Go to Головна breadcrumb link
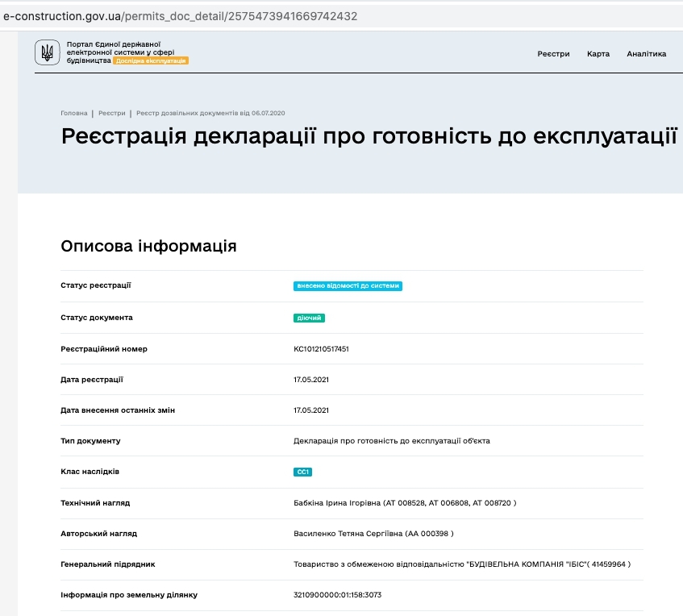Image resolution: width=683 pixels, height=616 pixels. coord(74,113)
